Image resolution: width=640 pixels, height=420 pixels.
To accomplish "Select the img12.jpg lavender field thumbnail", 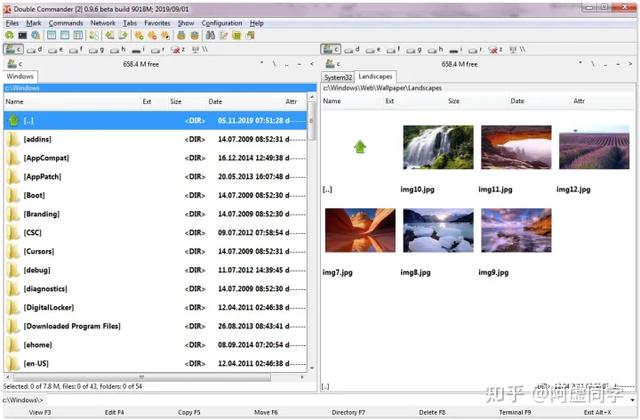I will click(x=594, y=147).
